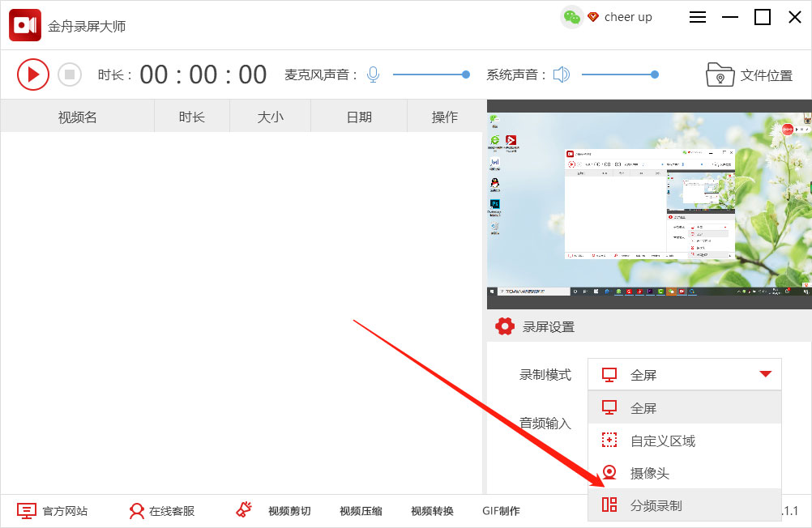Click the desktop preview thumbnail
The width and height of the screenshot is (812, 528).
(647, 201)
